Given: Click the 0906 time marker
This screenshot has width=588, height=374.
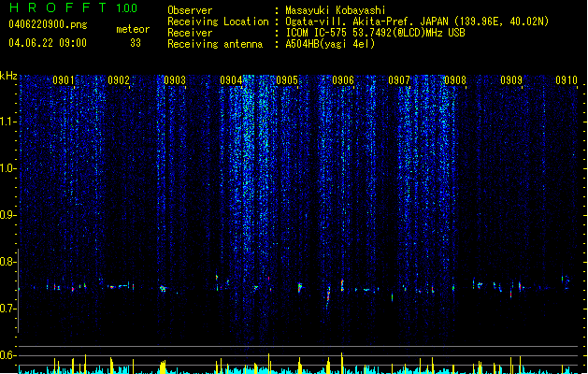Looking at the screenshot, I should pos(343,80).
